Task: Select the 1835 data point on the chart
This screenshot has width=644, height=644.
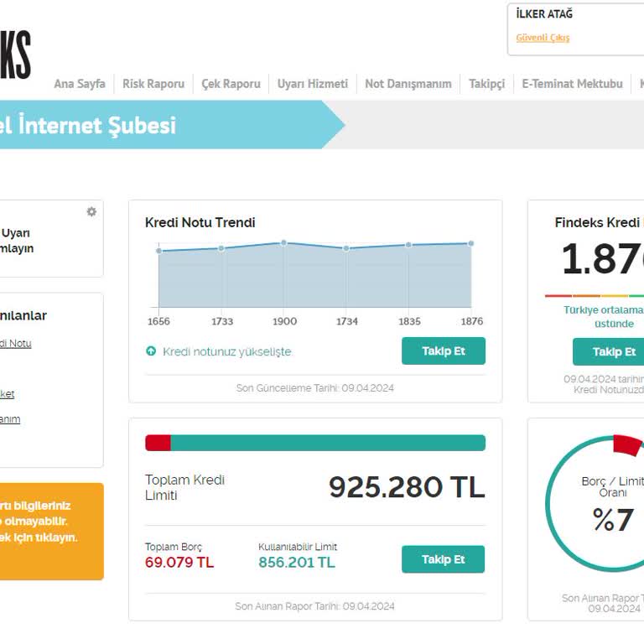Action: point(408,245)
